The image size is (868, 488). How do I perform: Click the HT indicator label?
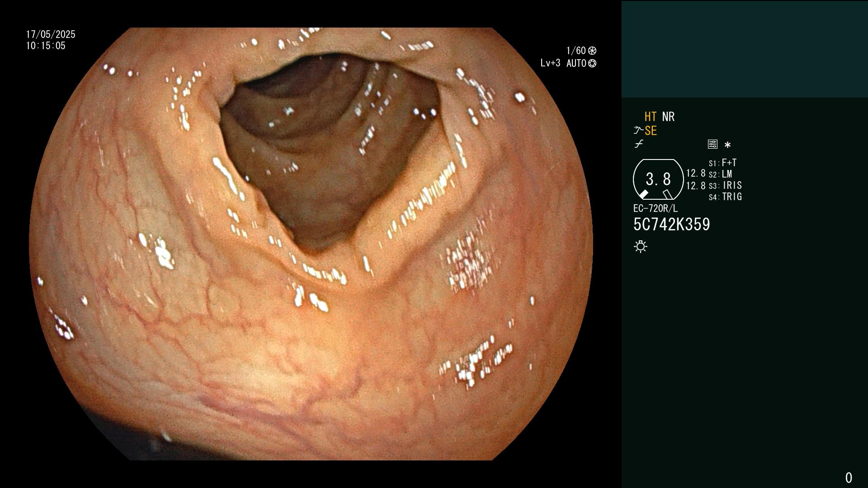click(x=651, y=117)
